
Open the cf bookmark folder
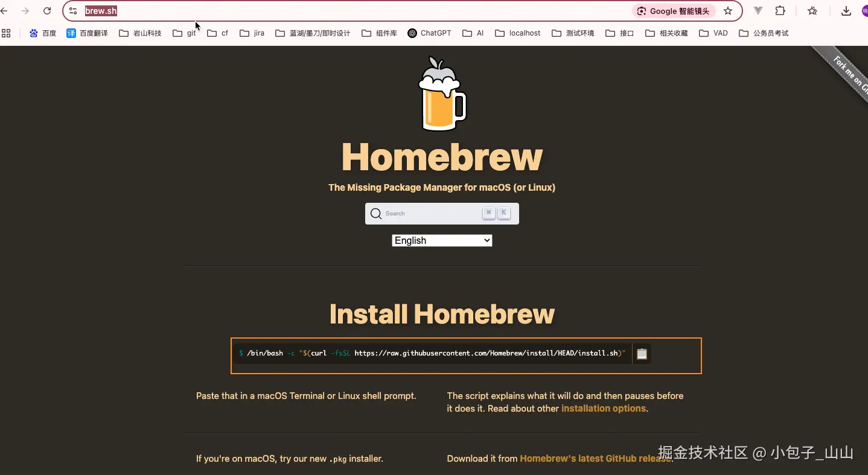click(x=217, y=33)
